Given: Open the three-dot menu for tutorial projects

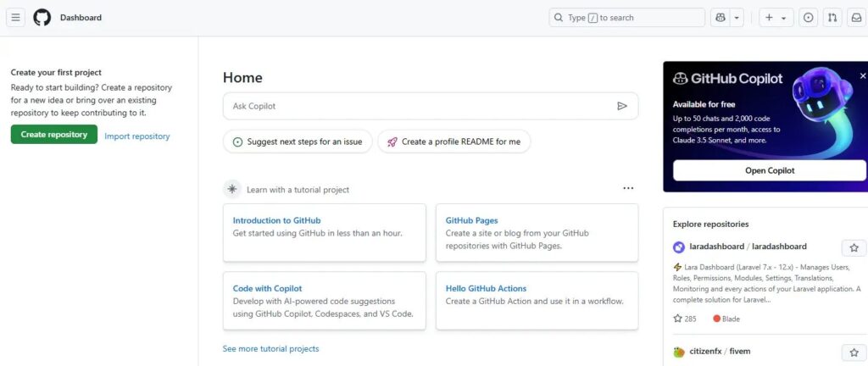Looking at the screenshot, I should click(x=628, y=189).
